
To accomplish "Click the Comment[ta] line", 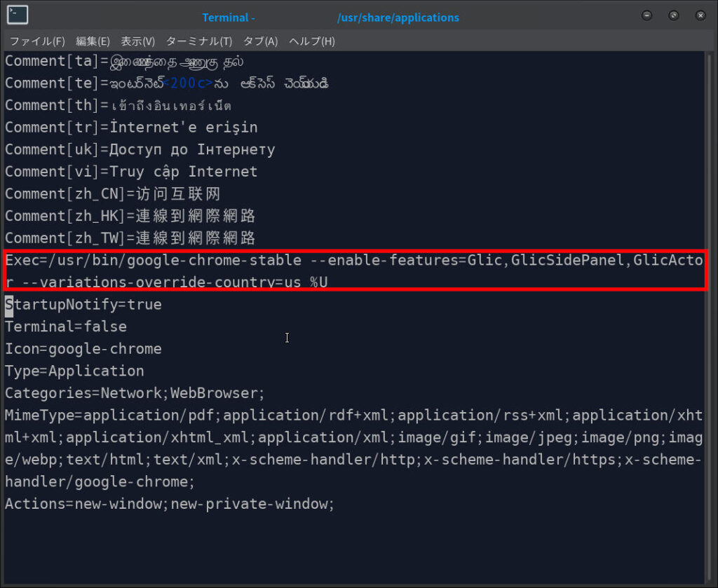I will [x=124, y=61].
